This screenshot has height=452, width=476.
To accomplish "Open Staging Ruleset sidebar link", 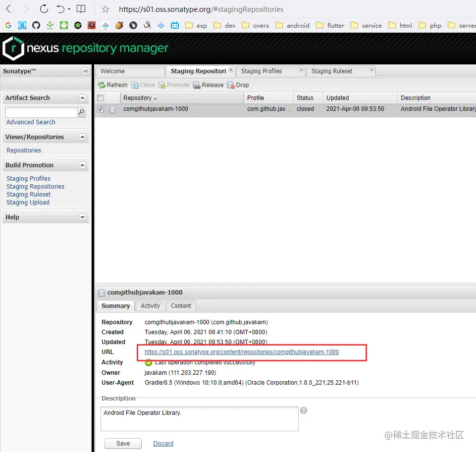I will coord(29,194).
